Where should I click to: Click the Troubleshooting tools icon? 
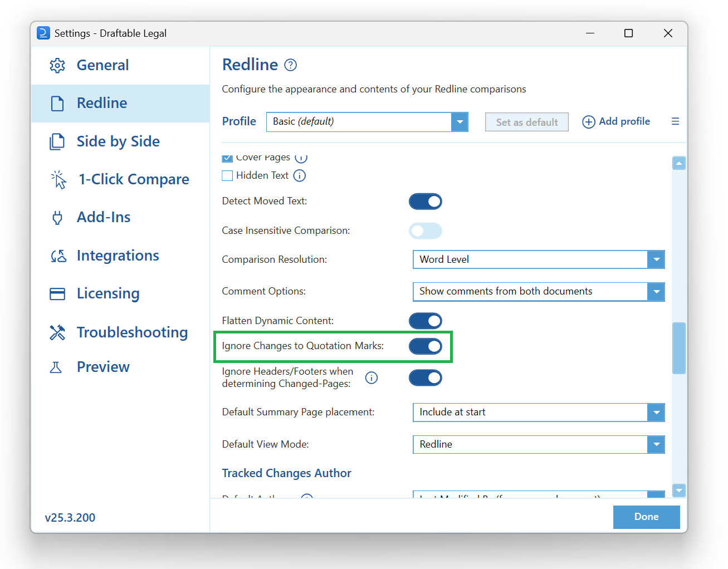[x=57, y=332]
